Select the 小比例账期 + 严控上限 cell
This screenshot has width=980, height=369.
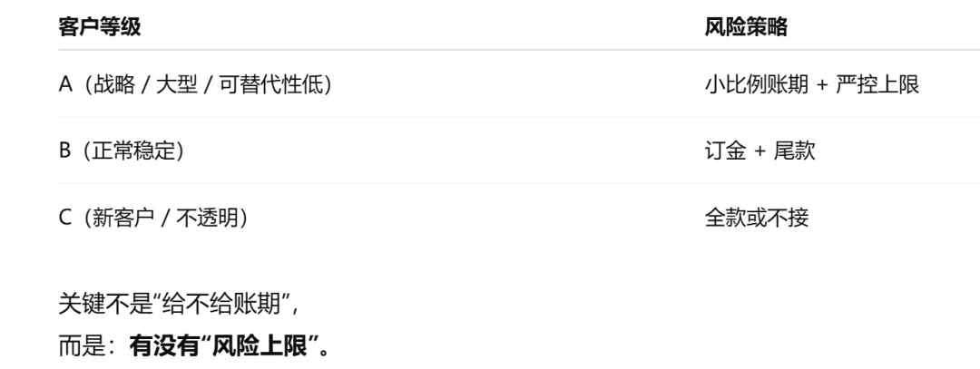point(812,85)
